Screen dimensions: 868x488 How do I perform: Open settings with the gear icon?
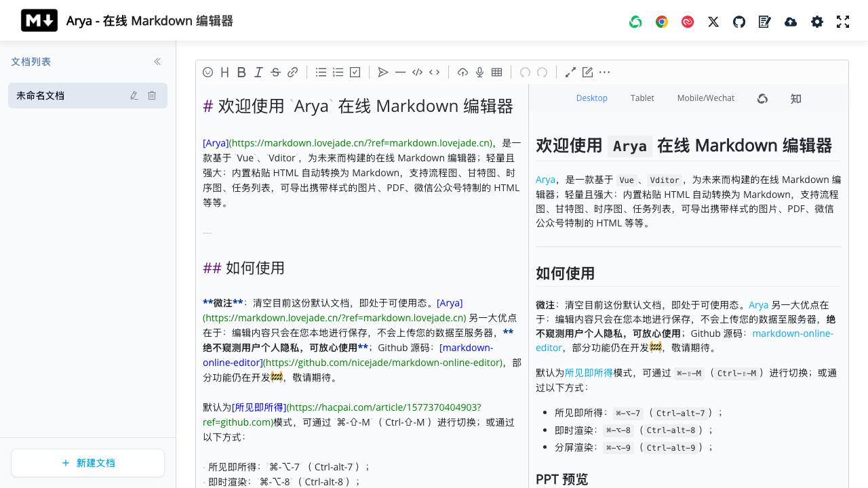[817, 22]
